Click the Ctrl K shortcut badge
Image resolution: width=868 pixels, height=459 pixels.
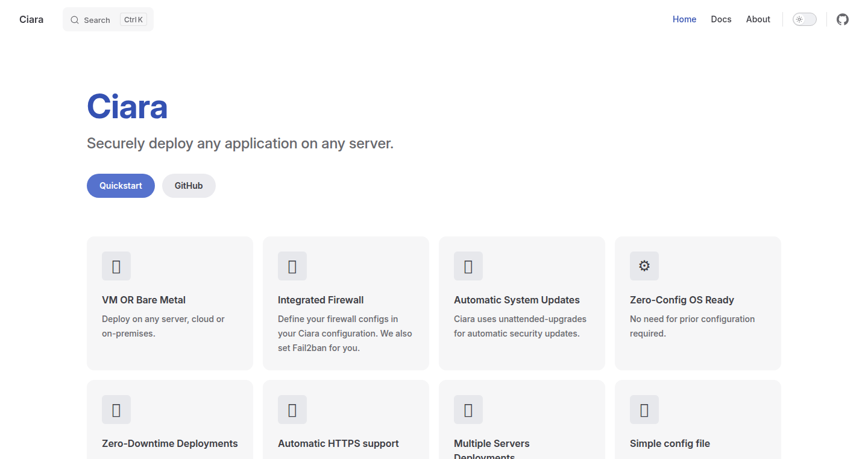coord(133,20)
